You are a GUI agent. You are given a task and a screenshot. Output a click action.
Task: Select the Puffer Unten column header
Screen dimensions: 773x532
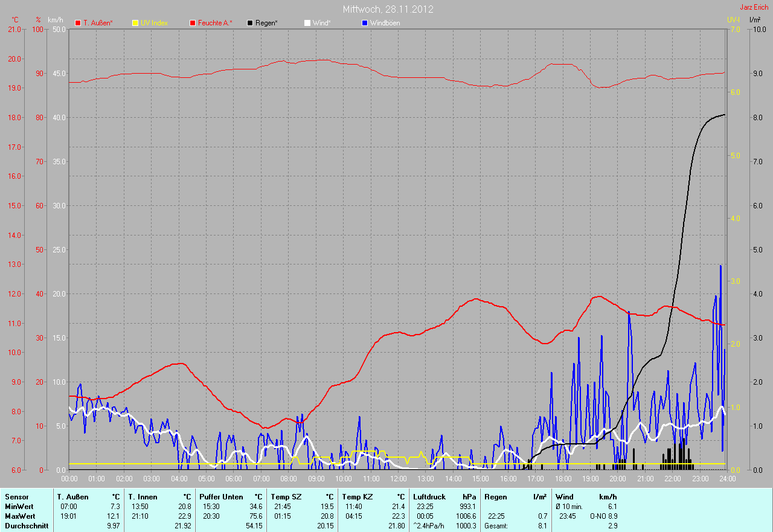[221, 496]
